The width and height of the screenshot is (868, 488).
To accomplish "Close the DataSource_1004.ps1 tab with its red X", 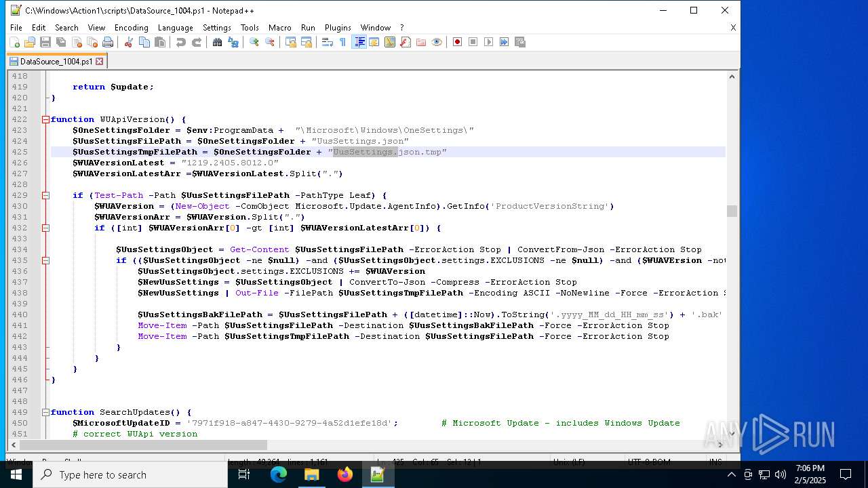I will coord(100,61).
